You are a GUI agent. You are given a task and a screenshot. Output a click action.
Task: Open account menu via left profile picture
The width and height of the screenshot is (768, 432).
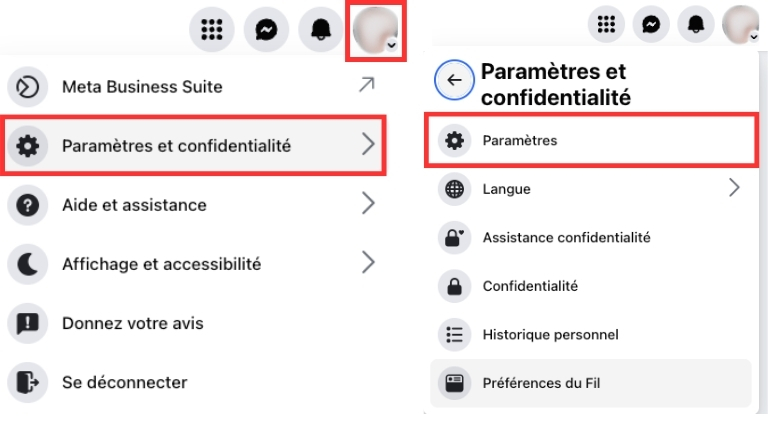pyautogui.click(x=375, y=30)
